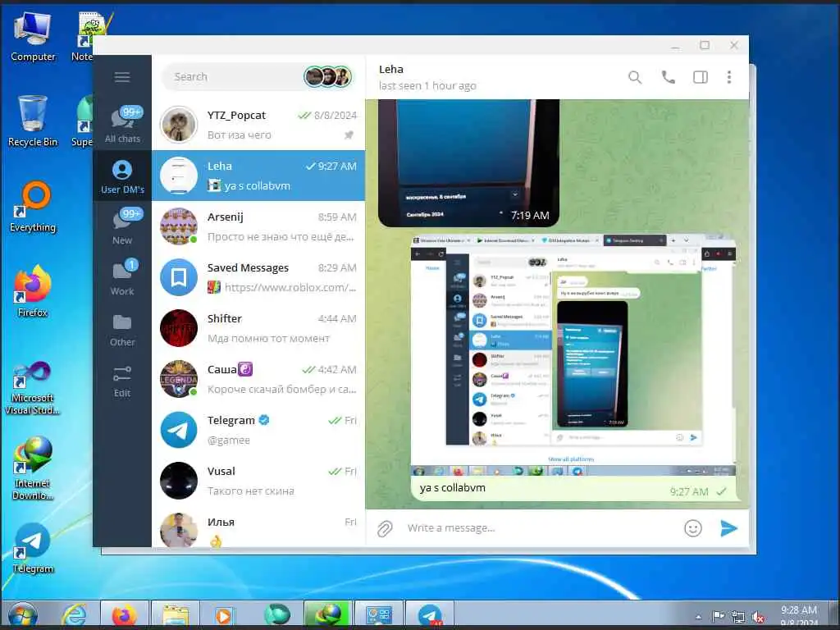Switch to the New chats folder

122,226
